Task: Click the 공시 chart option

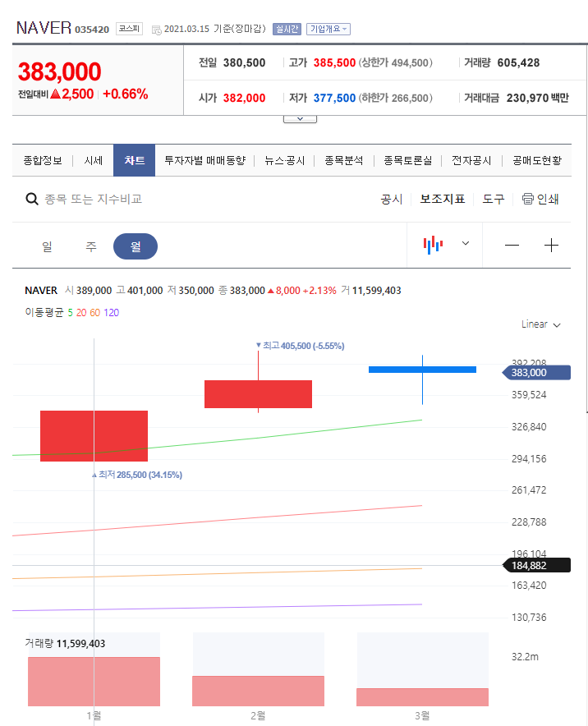Action: tap(392, 199)
